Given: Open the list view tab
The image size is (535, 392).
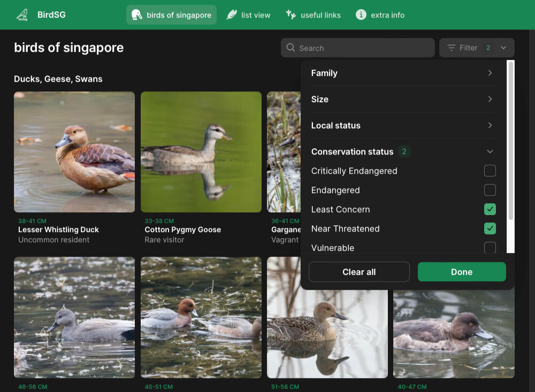Looking at the screenshot, I should tap(249, 15).
